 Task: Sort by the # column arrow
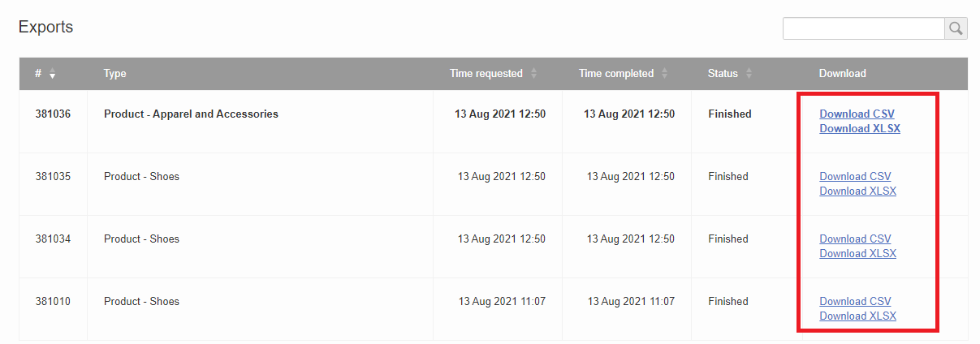click(52, 74)
